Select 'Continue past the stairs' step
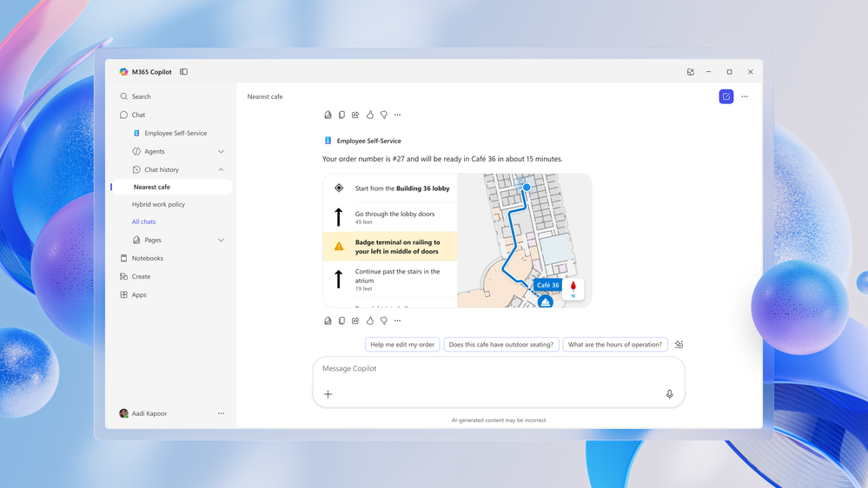The image size is (868, 488). [390, 280]
